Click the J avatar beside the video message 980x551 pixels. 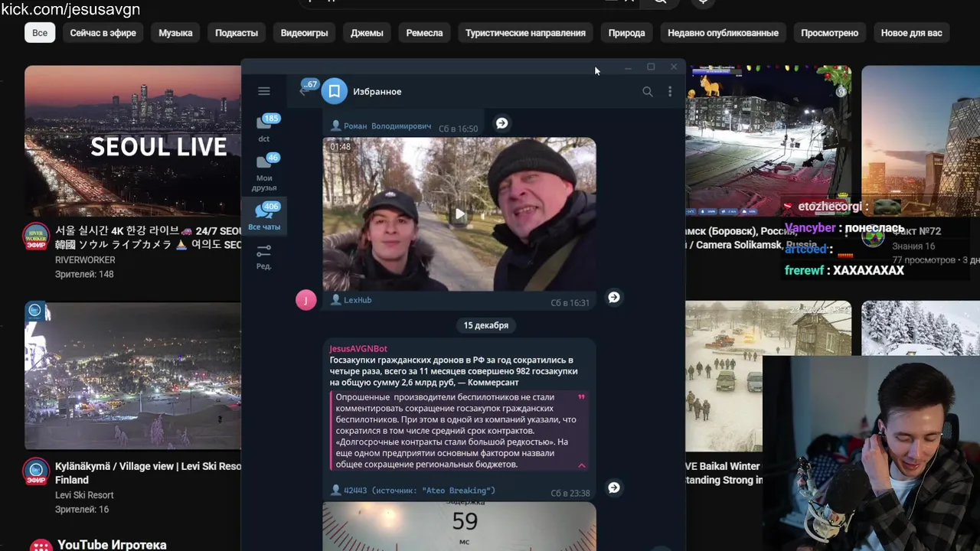pyautogui.click(x=306, y=300)
